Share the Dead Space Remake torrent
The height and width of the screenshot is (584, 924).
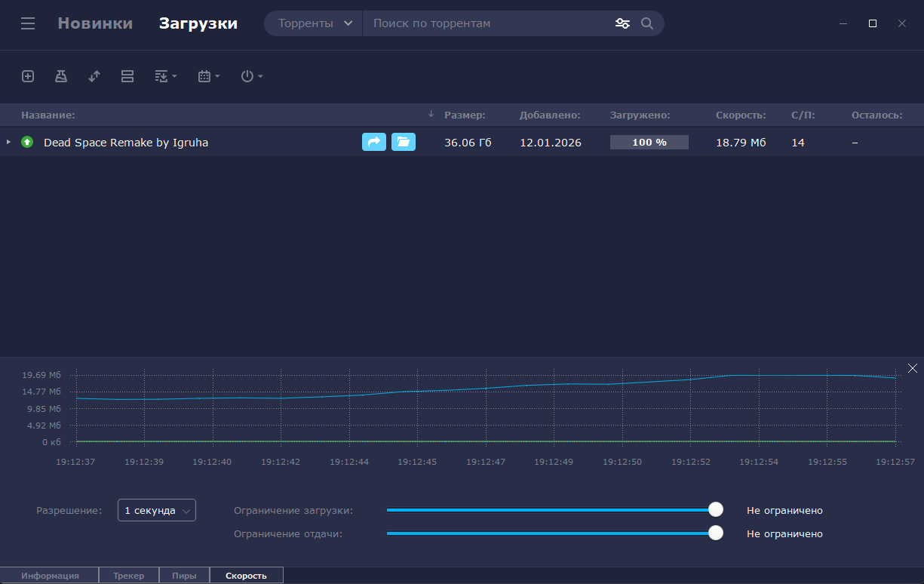pyautogui.click(x=374, y=142)
